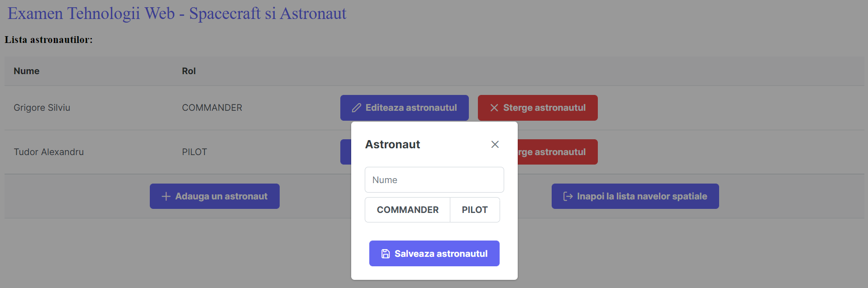868x288 pixels.
Task: Close the Astronaut dialog with the X icon
Action: [x=495, y=144]
